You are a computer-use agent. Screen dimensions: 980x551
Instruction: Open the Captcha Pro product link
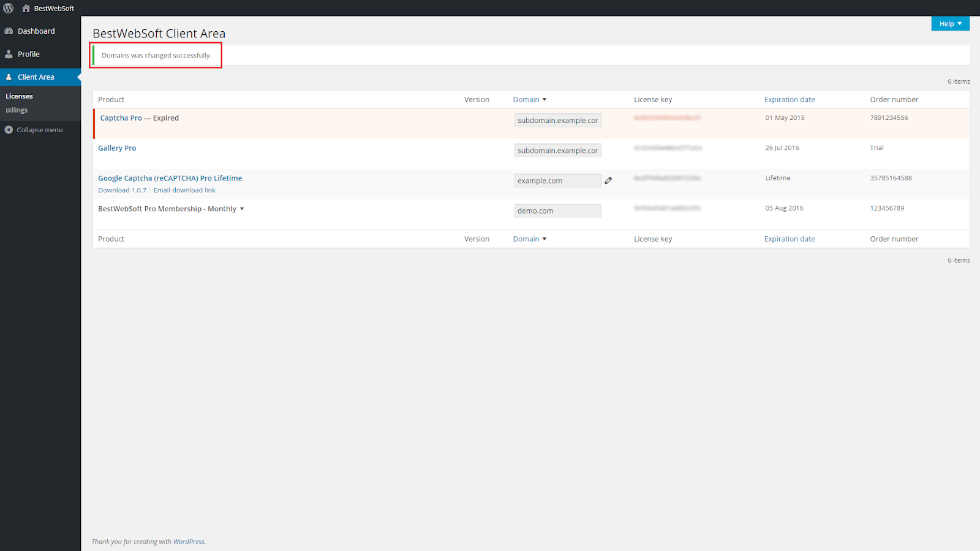(121, 118)
